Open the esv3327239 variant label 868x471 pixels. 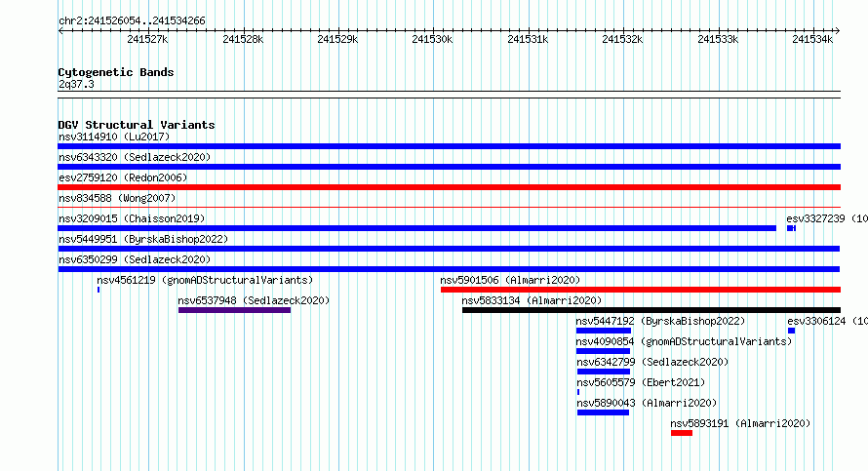[827, 218]
